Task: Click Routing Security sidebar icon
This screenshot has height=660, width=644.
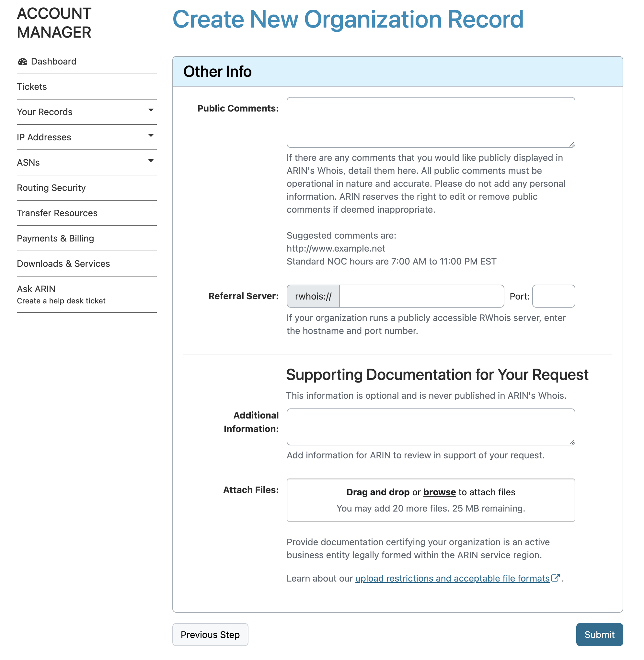Action: pyautogui.click(x=51, y=188)
